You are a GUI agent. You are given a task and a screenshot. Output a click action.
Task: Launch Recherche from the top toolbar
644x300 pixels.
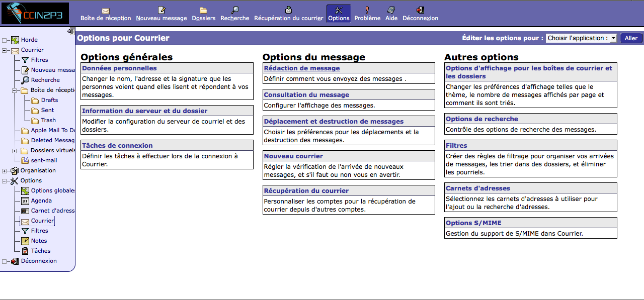[x=234, y=14]
